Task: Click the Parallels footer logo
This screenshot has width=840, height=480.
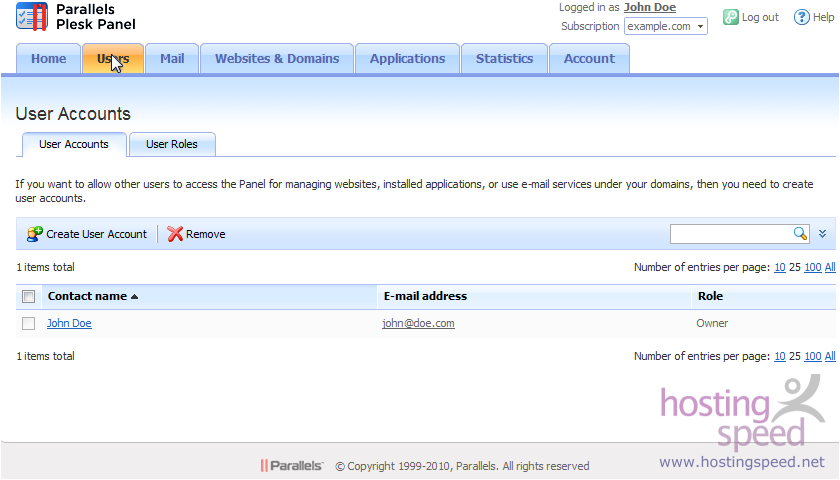Action: coord(292,466)
